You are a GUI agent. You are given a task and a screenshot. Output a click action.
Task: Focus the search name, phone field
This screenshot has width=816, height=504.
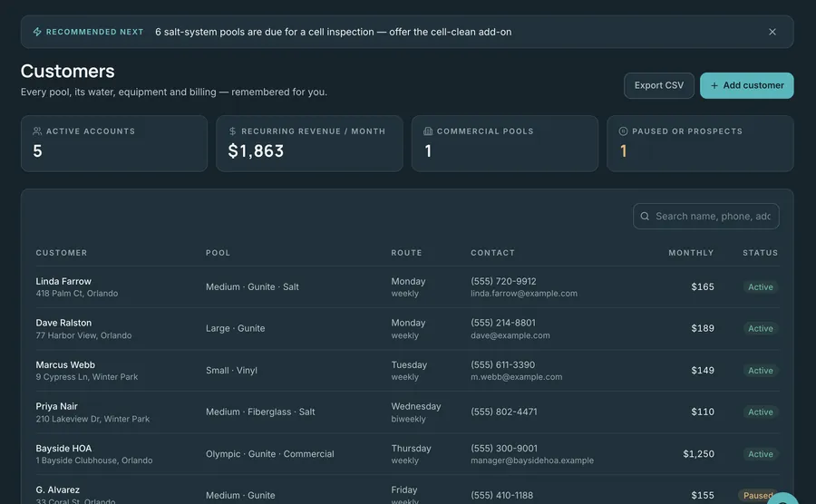click(706, 216)
